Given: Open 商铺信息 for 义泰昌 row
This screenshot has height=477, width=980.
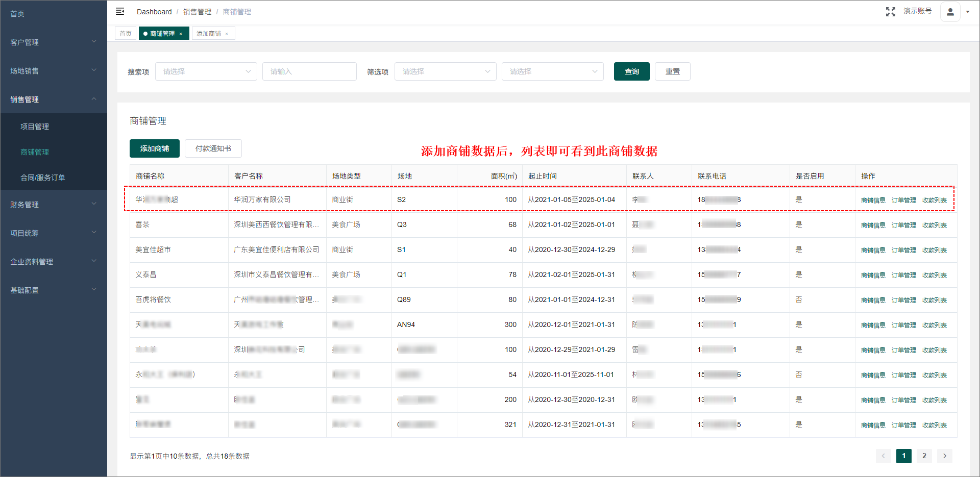Looking at the screenshot, I should (x=873, y=275).
